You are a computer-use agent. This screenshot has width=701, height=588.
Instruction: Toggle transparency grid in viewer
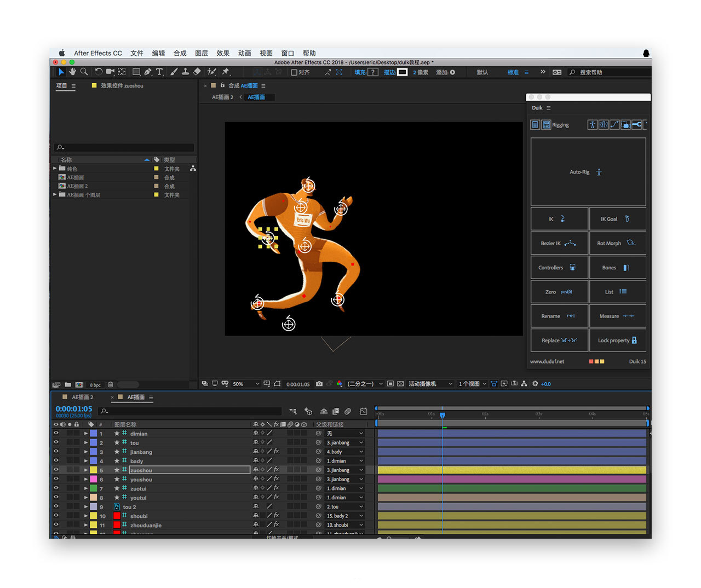click(x=400, y=384)
